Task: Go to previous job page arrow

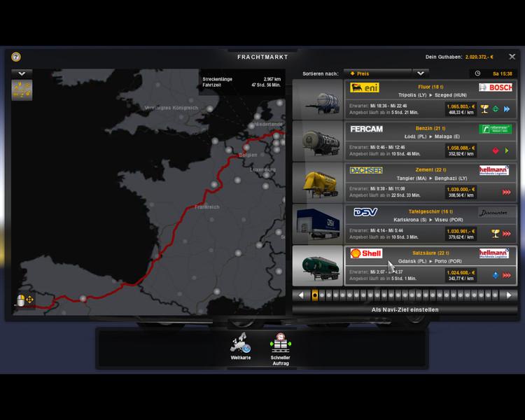Action: (302, 295)
